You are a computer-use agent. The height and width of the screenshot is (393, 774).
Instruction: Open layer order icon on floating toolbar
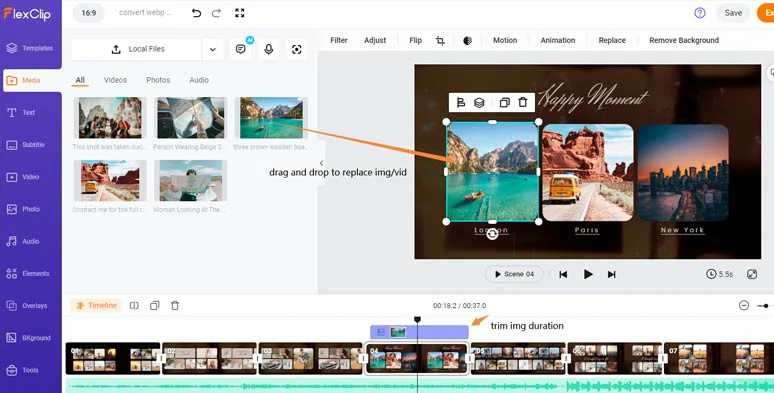click(479, 102)
